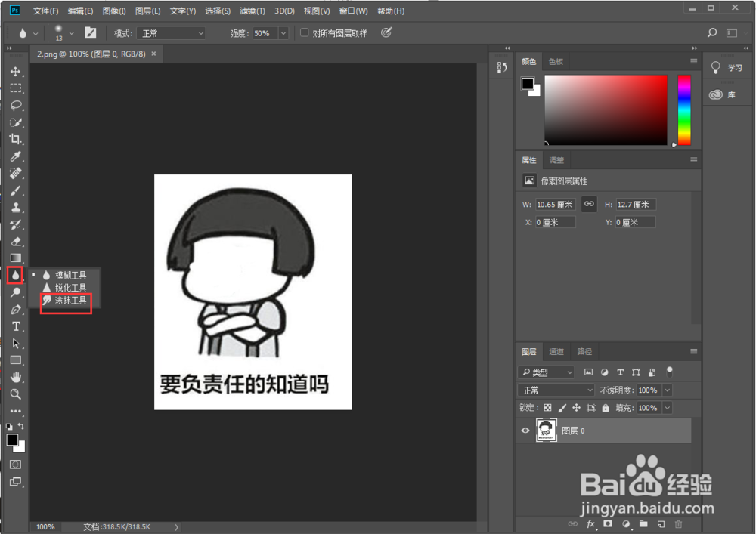Enable 对所有图层取样 checkbox
Viewport: 756px width, 534px height.
[304, 32]
